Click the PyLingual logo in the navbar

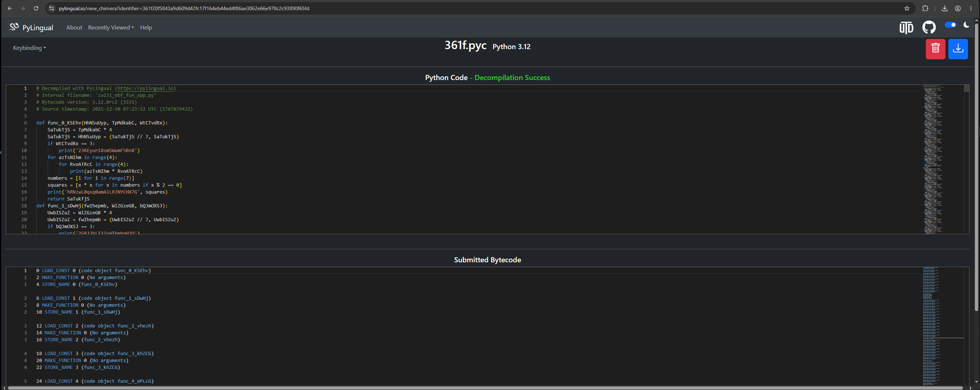point(14,27)
